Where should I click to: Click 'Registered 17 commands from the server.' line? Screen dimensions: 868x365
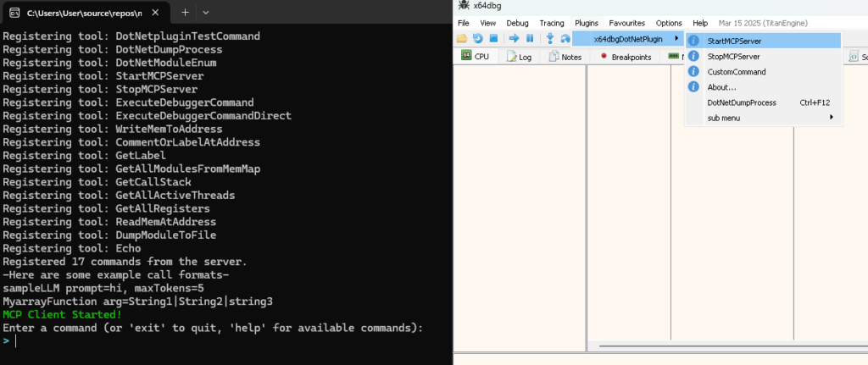click(x=125, y=262)
